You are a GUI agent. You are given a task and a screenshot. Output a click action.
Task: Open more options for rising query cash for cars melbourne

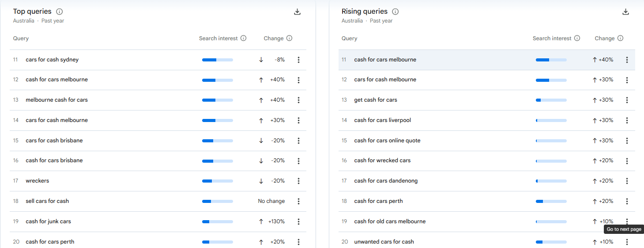coord(627,60)
